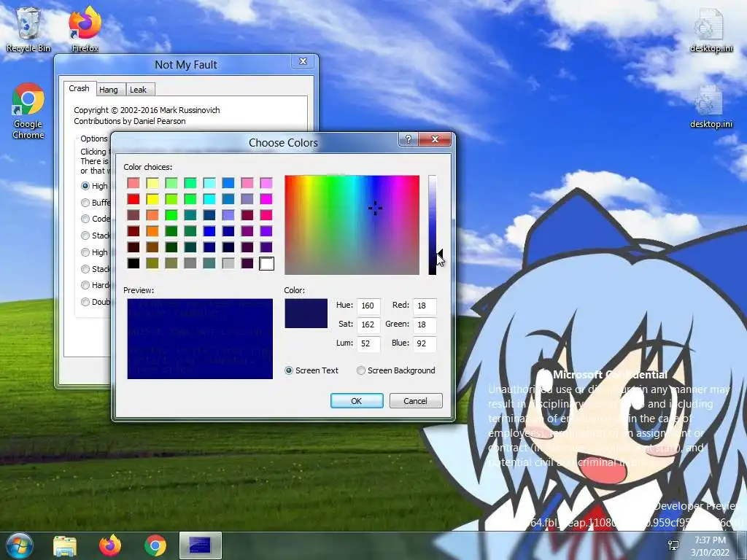This screenshot has height=560, width=747.
Task: Click the Mark Russinovich copyright line
Action: pos(147,110)
